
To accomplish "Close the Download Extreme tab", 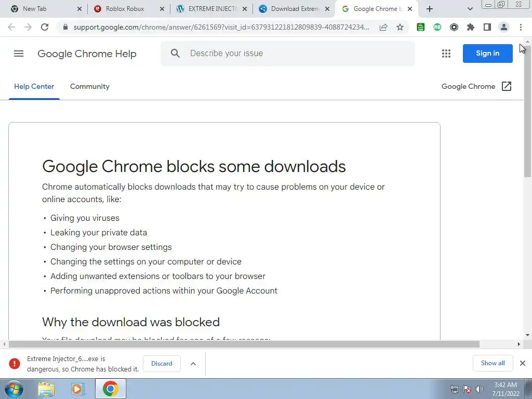I will [327, 9].
